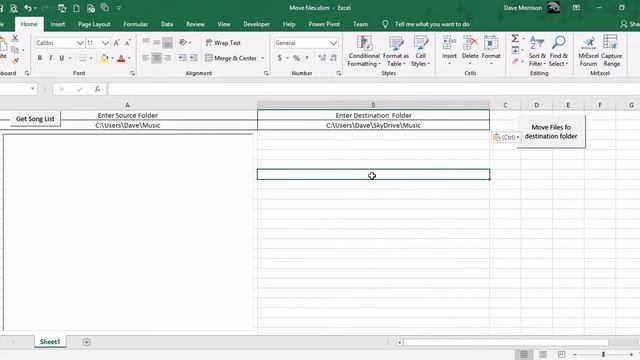The height and width of the screenshot is (360, 640).
Task: Click the Merge & Center button
Action: [x=231, y=58]
